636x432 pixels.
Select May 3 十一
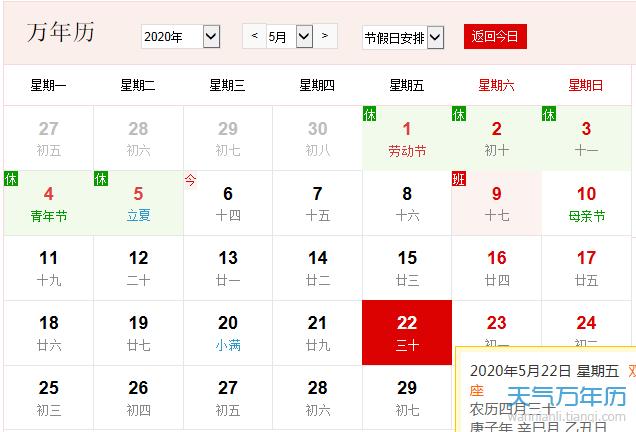[x=586, y=138]
